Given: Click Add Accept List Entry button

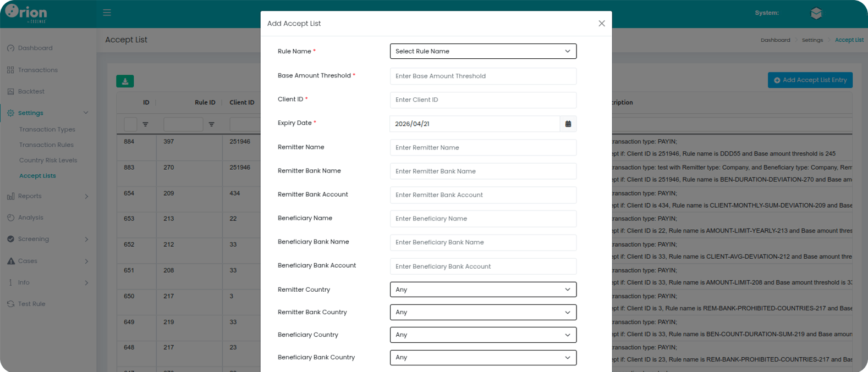Looking at the screenshot, I should coord(810,80).
